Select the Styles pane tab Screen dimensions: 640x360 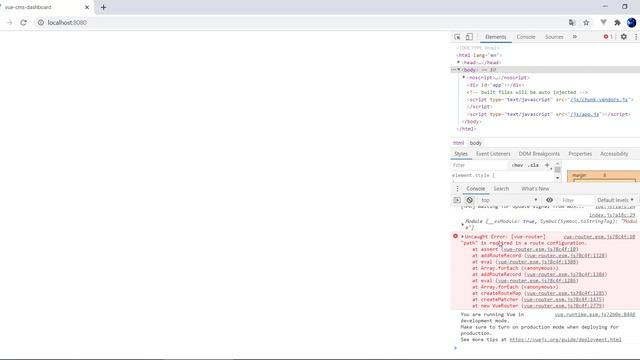(461, 154)
